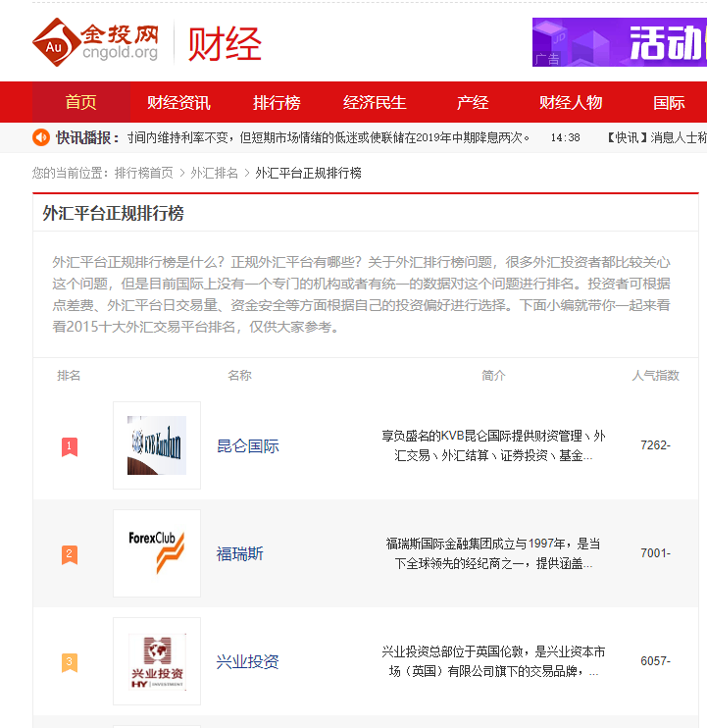Click the 财经 channel heading
The width and height of the screenshot is (707, 728).
click(225, 43)
